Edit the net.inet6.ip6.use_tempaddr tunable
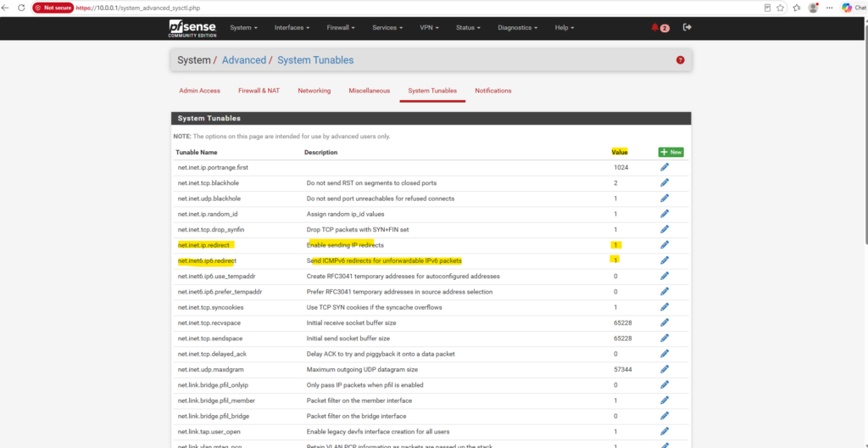The image size is (868, 448). (665, 276)
